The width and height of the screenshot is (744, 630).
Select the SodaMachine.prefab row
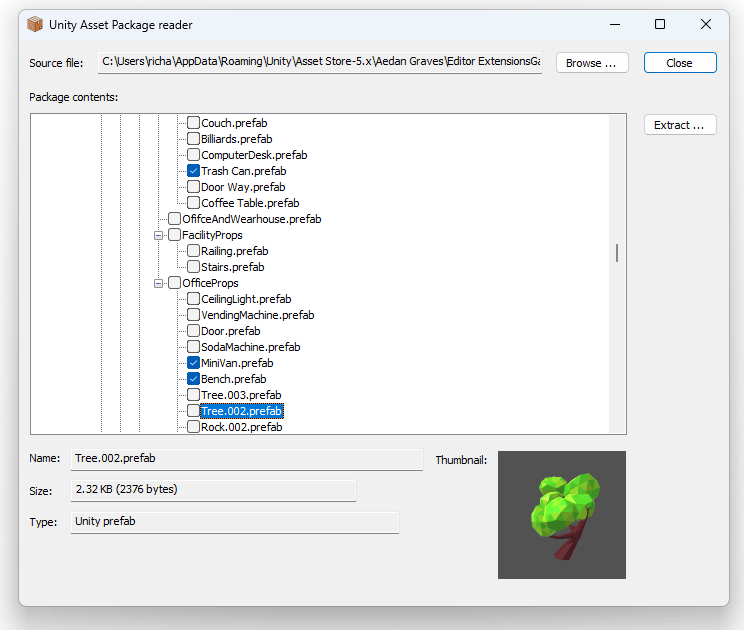click(x=251, y=347)
